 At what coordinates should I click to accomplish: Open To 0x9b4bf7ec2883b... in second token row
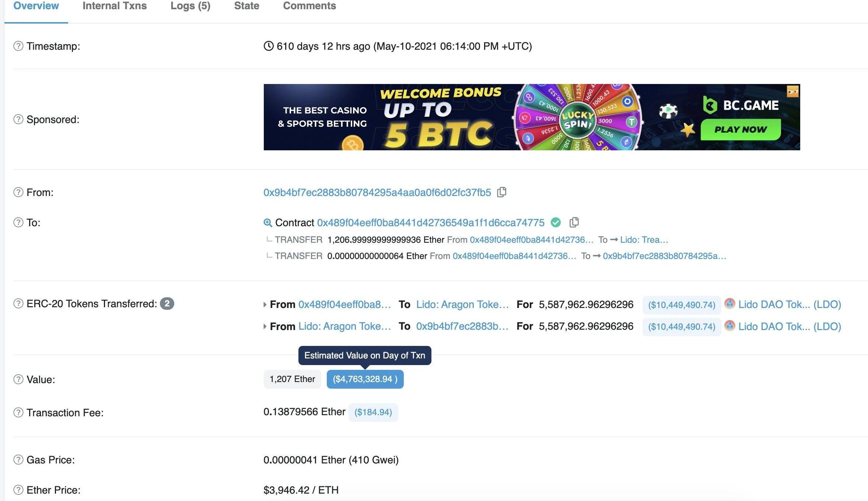click(462, 326)
